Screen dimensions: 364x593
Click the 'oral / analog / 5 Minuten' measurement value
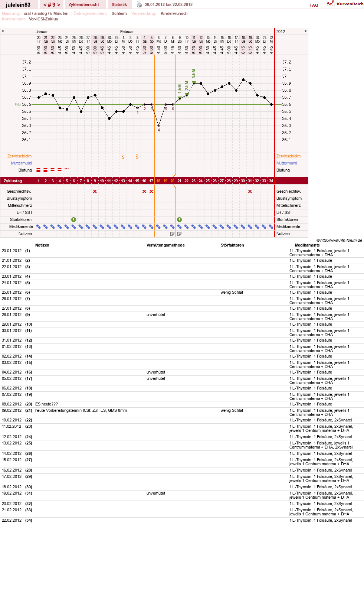tap(46, 14)
